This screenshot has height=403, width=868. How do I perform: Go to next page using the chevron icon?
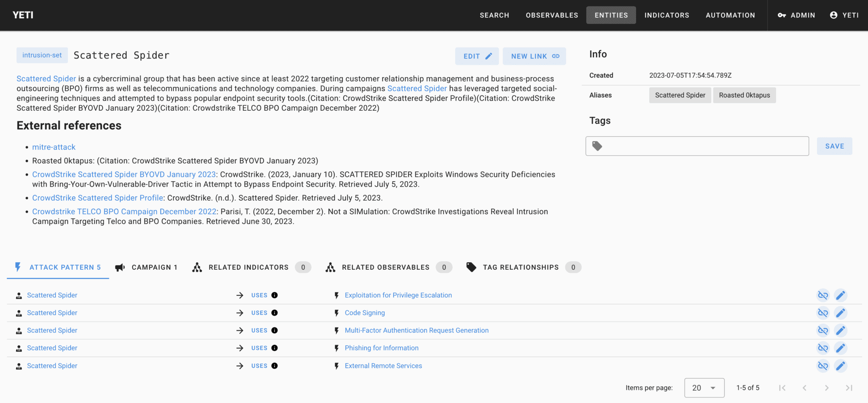827,387
